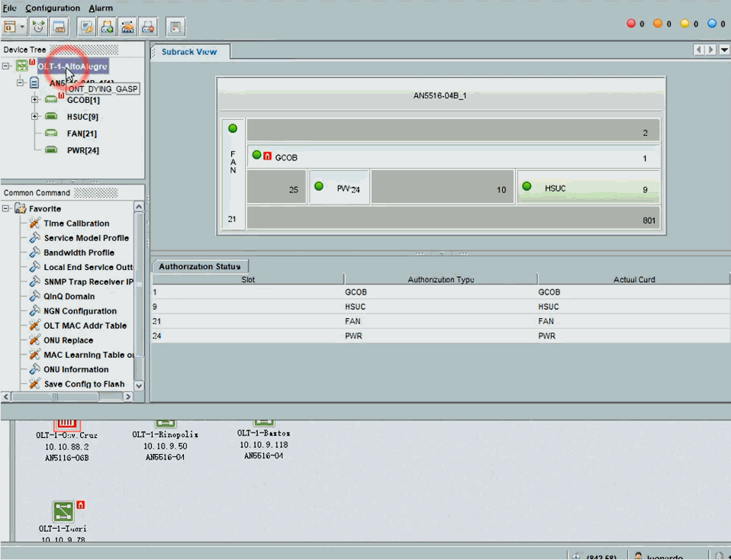Click the wrench icon beside Service Model Profile
Image resolution: width=731 pixels, height=560 pixels.
[x=34, y=238]
